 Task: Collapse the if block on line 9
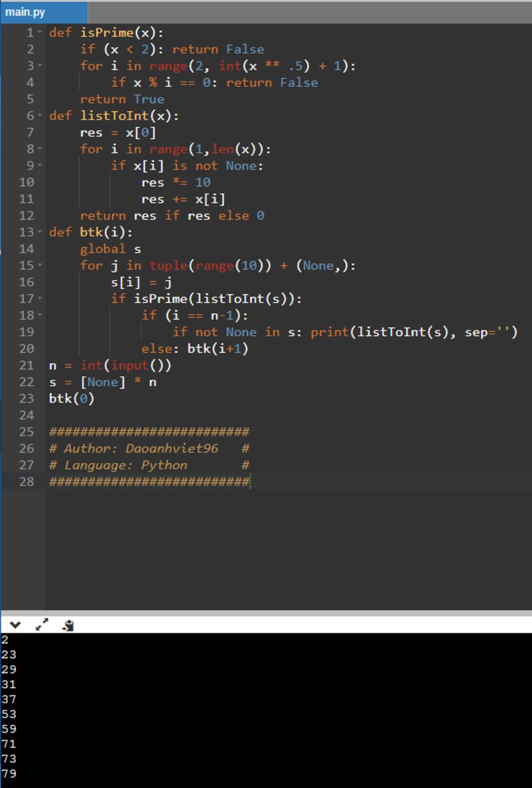[x=40, y=166]
